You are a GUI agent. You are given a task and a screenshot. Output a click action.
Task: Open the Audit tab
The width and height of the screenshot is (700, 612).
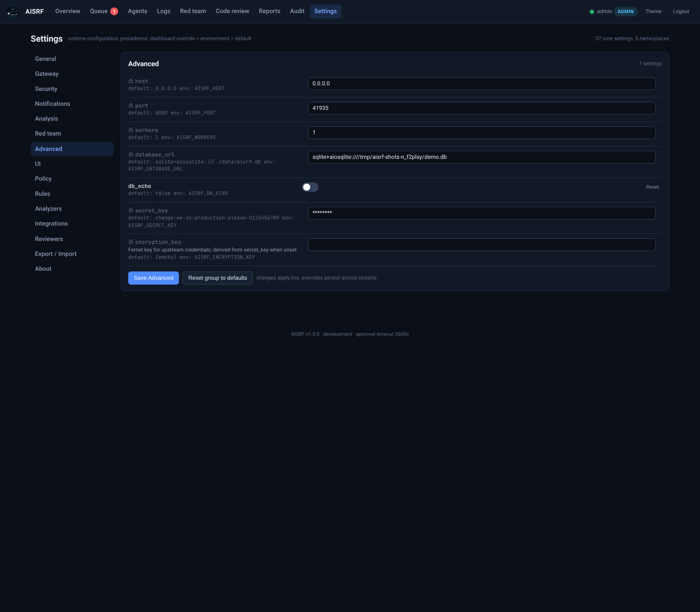(297, 11)
